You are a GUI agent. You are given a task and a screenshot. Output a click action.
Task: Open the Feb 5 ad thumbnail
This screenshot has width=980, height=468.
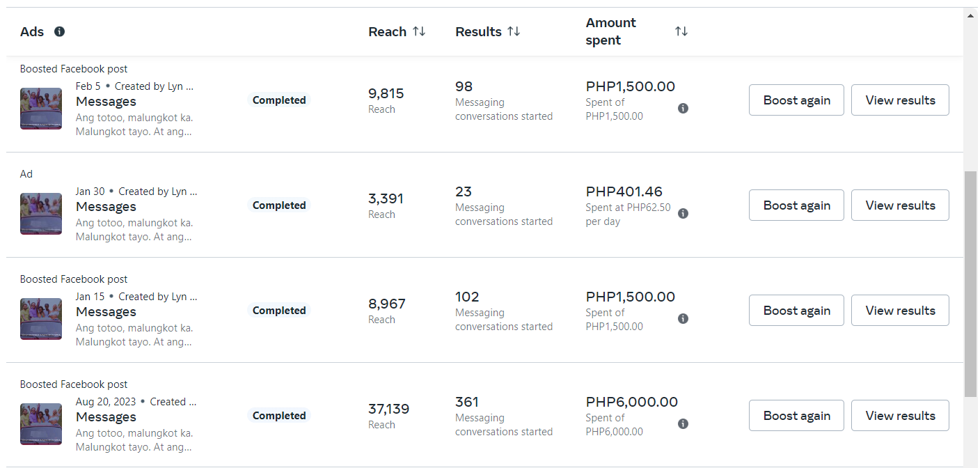41,109
